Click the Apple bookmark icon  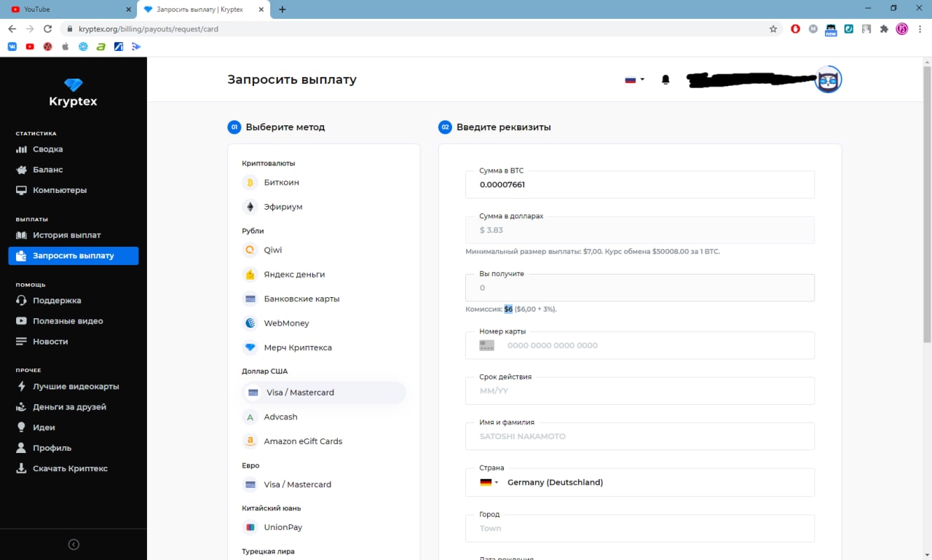66,47
